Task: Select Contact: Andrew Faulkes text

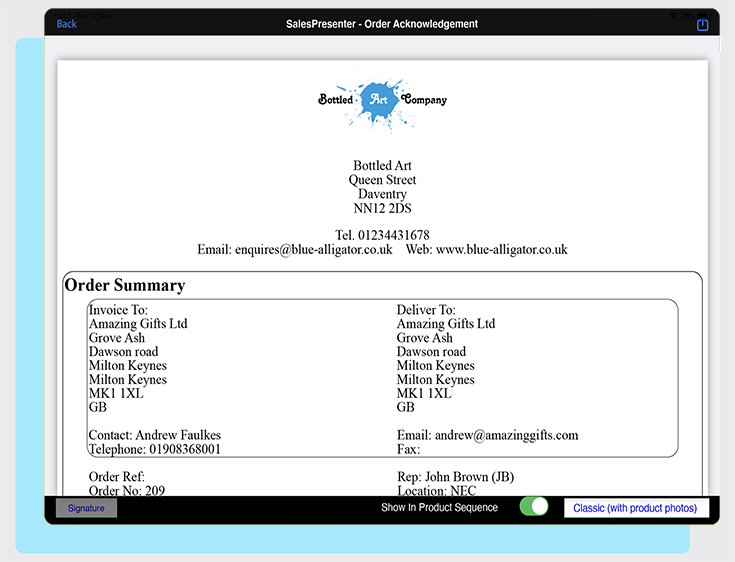Action: point(155,435)
